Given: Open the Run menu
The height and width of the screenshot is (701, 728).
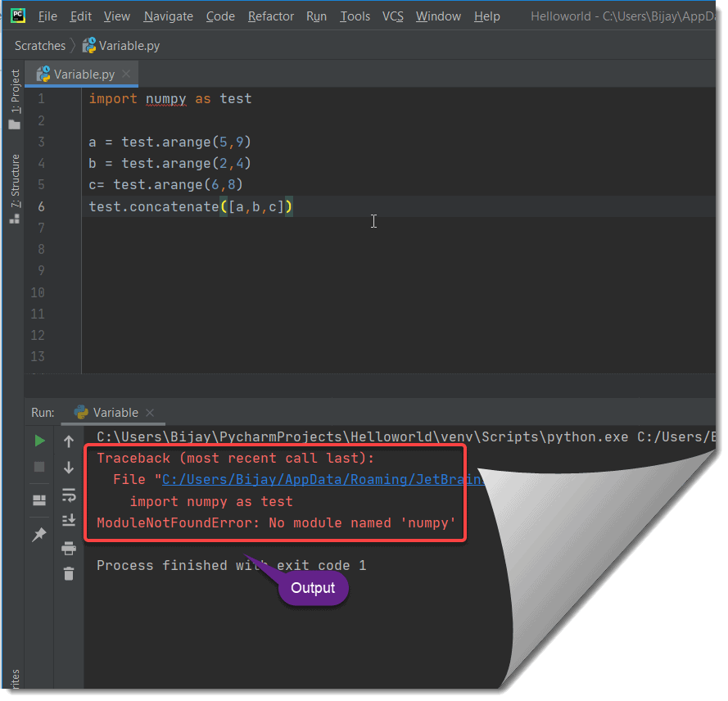Looking at the screenshot, I should click(316, 16).
